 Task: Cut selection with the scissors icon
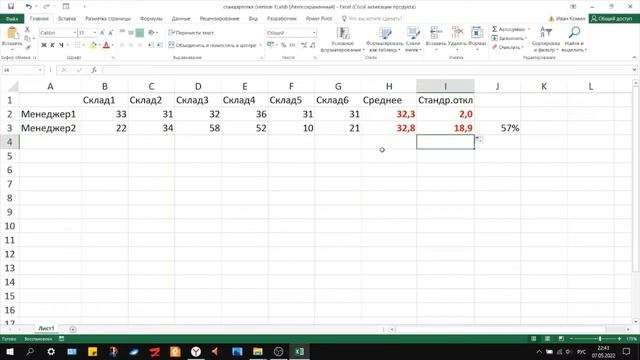point(27,29)
